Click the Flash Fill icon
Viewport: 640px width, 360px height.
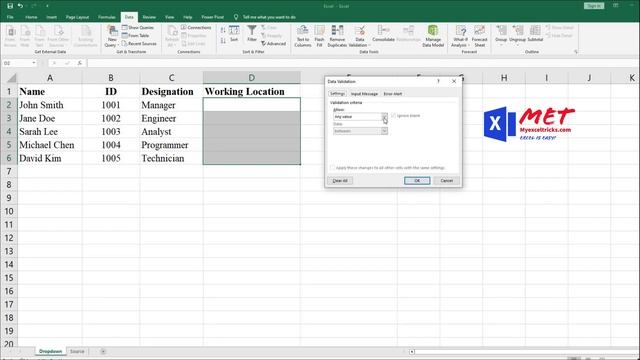pos(319,36)
